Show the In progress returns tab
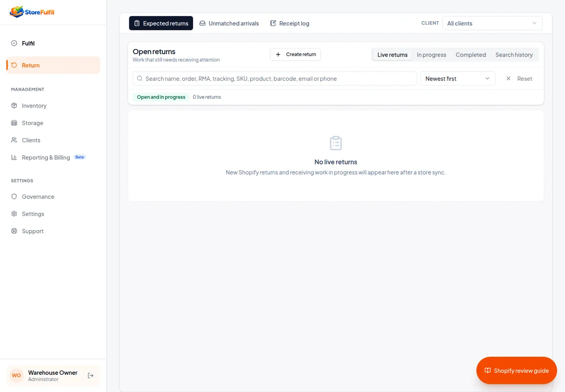This screenshot has width=565, height=392. (432, 55)
